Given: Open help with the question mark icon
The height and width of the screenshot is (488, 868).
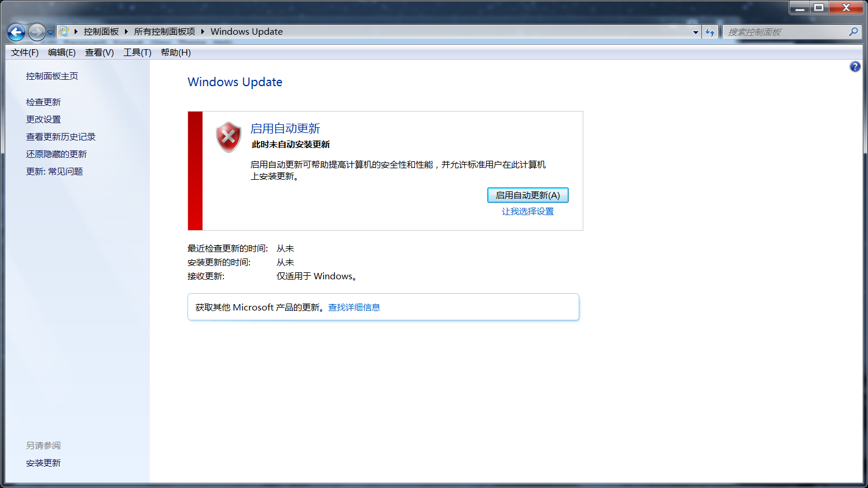Looking at the screenshot, I should [855, 67].
